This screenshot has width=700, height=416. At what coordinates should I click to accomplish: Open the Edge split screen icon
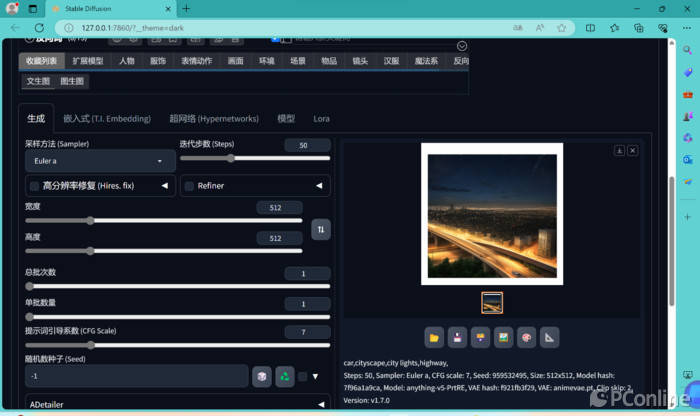click(x=590, y=28)
